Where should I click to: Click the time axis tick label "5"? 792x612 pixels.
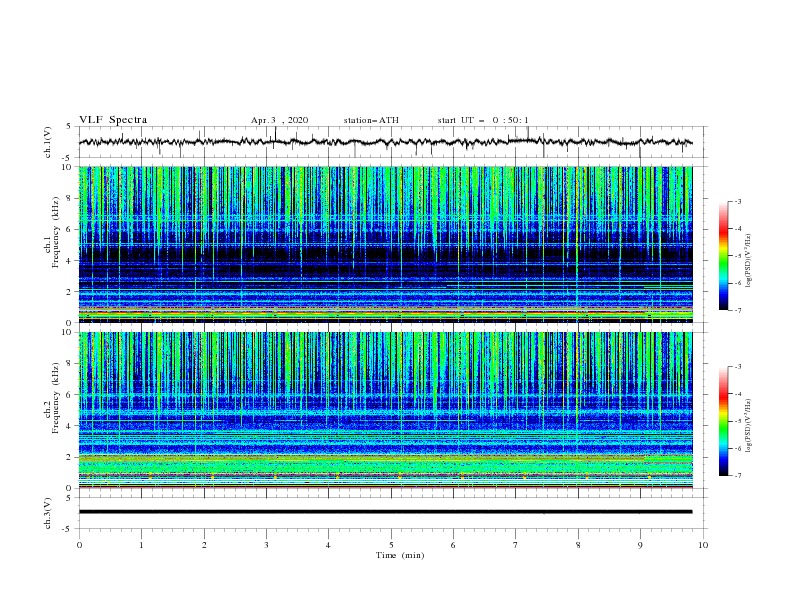(x=391, y=545)
